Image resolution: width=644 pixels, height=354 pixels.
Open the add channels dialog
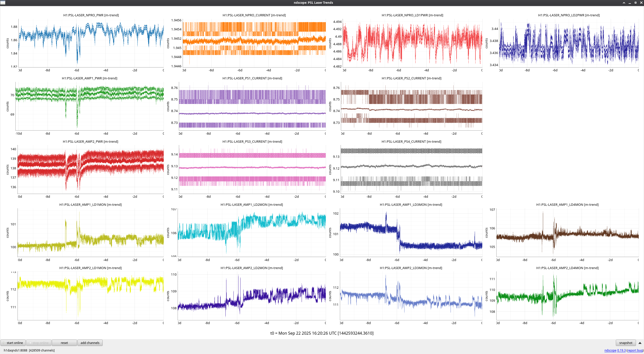click(90, 343)
